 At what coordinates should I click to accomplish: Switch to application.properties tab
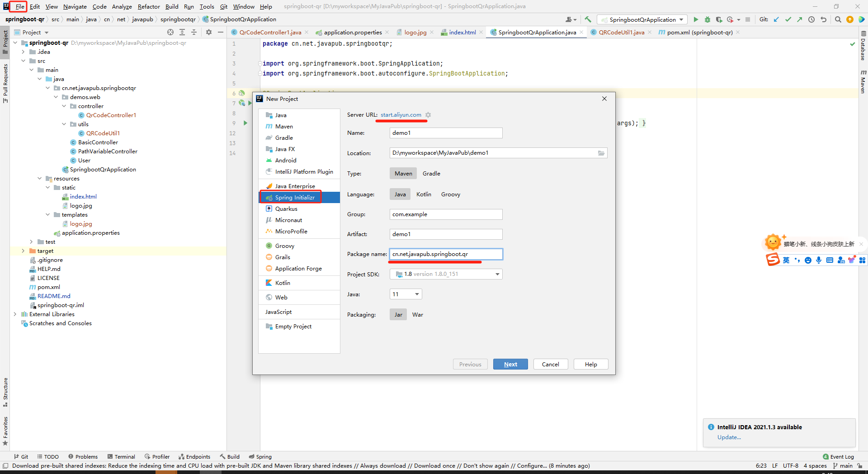pos(353,32)
